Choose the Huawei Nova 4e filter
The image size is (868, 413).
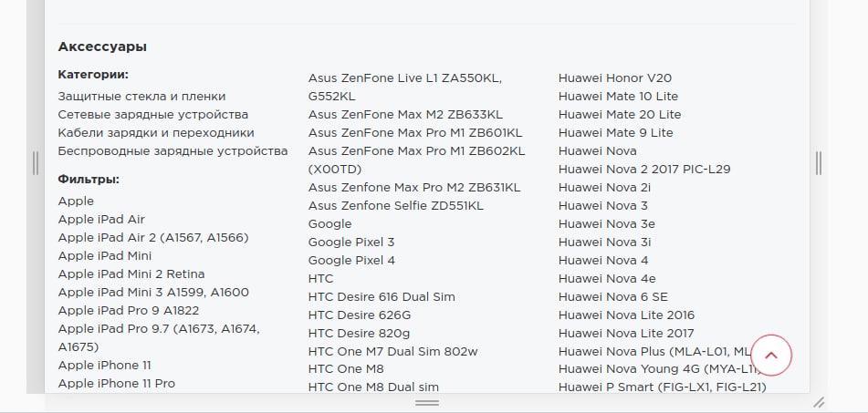point(607,279)
